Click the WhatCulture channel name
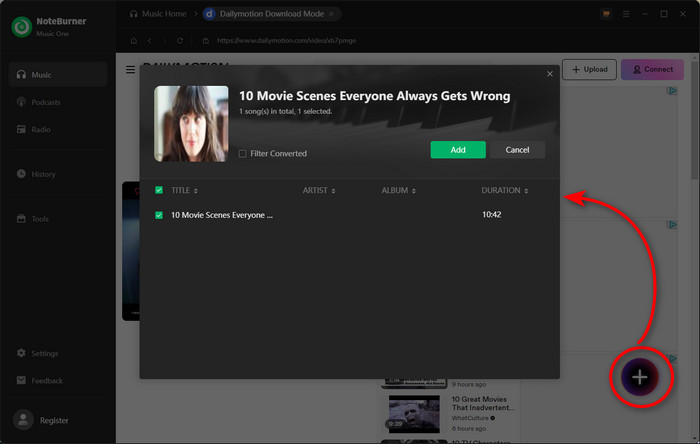Screen dimensions: 700x444 pos(470,418)
